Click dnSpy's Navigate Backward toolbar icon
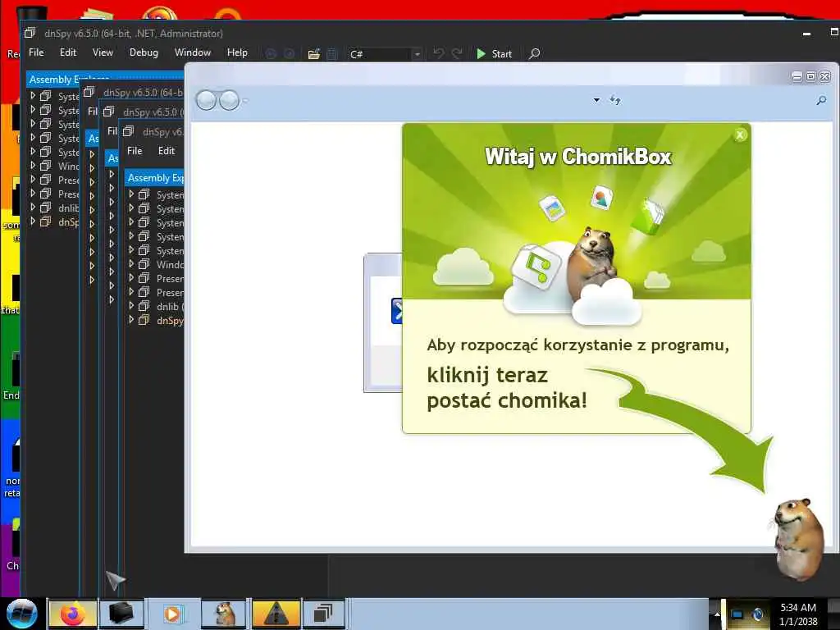This screenshot has height=630, width=840. tap(271, 53)
